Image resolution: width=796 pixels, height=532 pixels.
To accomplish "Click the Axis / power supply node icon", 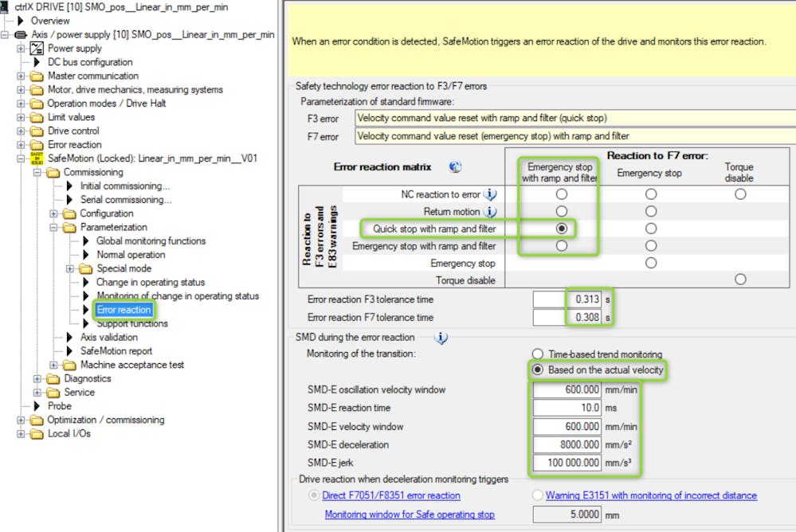I will point(21,34).
